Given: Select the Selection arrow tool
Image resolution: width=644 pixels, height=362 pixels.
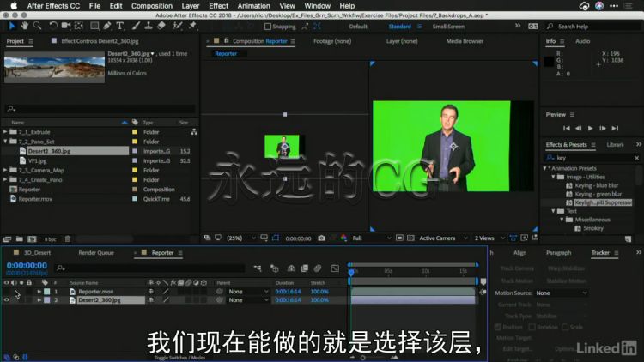Looking at the screenshot, I should [12, 27].
